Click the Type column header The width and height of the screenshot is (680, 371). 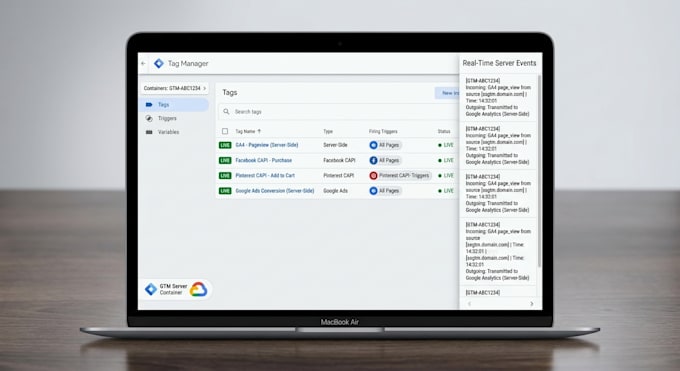328,131
